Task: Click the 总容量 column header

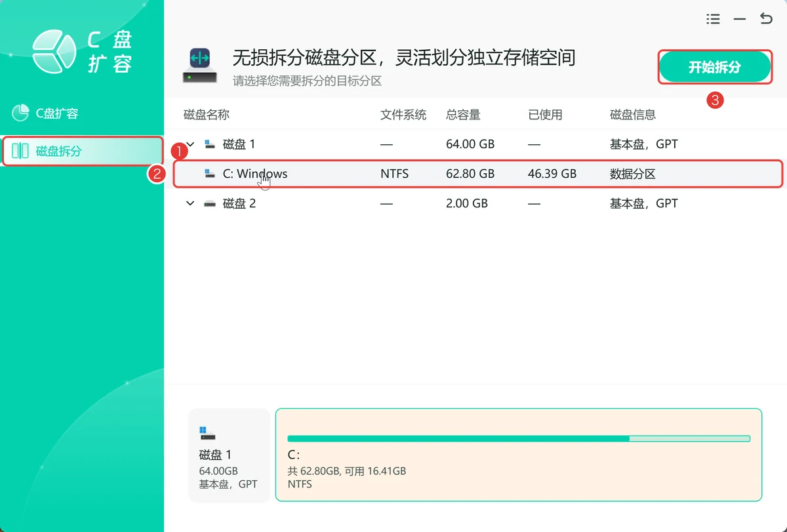Action: pos(463,115)
